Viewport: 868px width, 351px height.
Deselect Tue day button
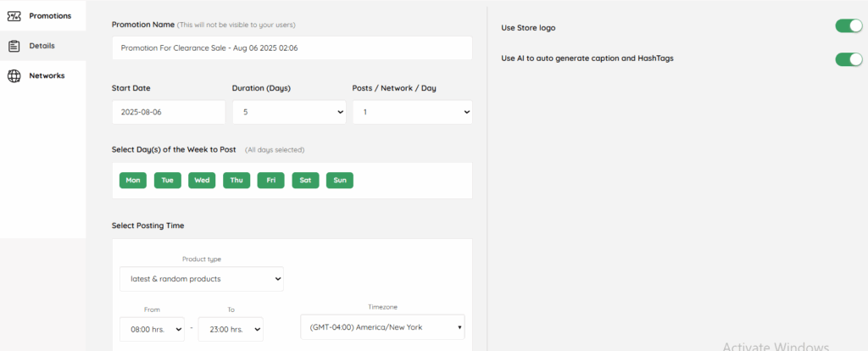[167, 181]
